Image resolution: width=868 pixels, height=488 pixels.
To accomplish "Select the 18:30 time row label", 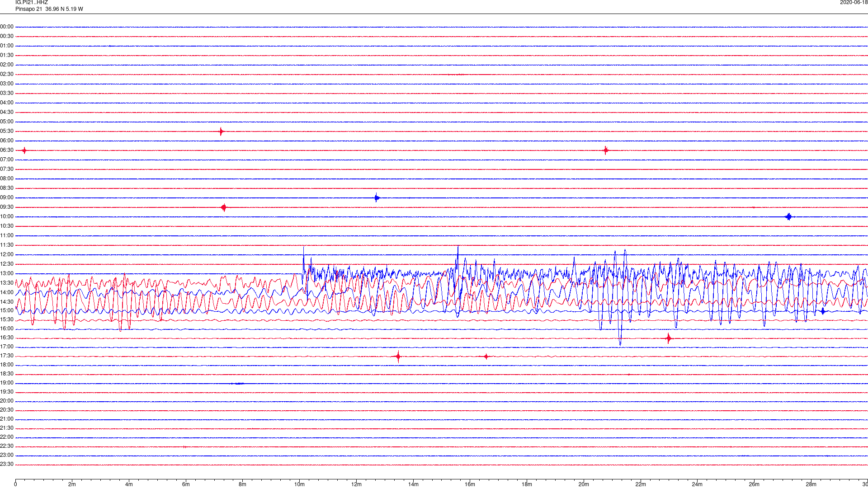I will (x=7, y=374).
